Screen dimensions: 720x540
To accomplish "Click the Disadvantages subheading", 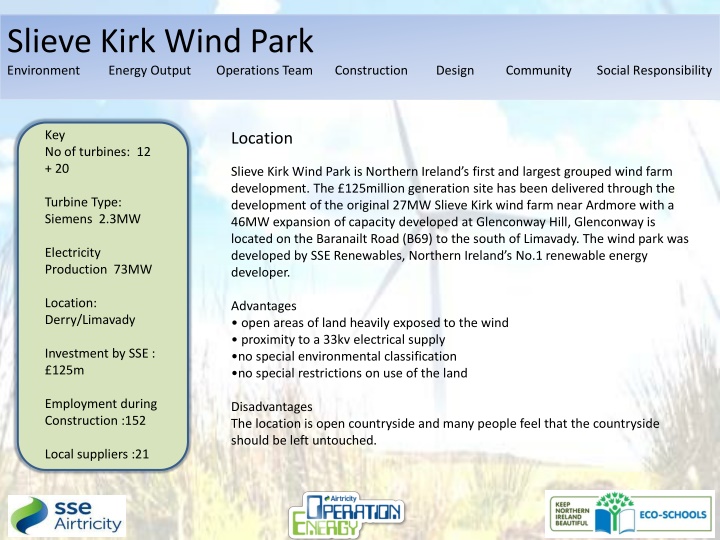I will click(271, 407).
